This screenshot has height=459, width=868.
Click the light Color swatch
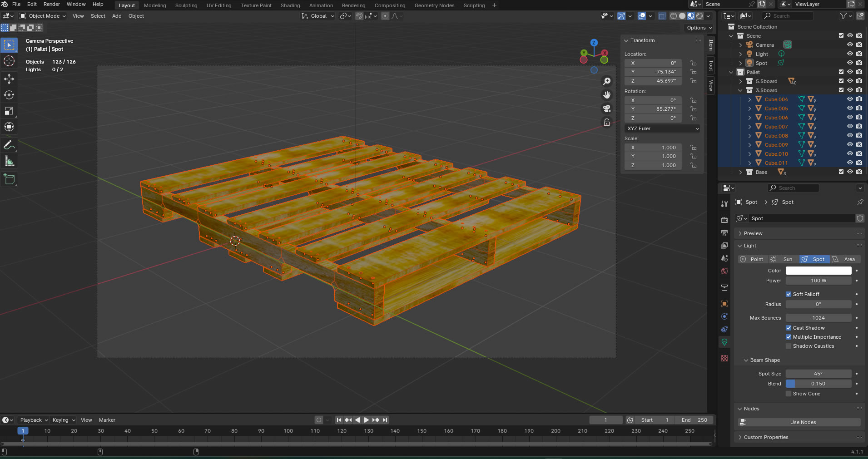[x=818, y=271]
